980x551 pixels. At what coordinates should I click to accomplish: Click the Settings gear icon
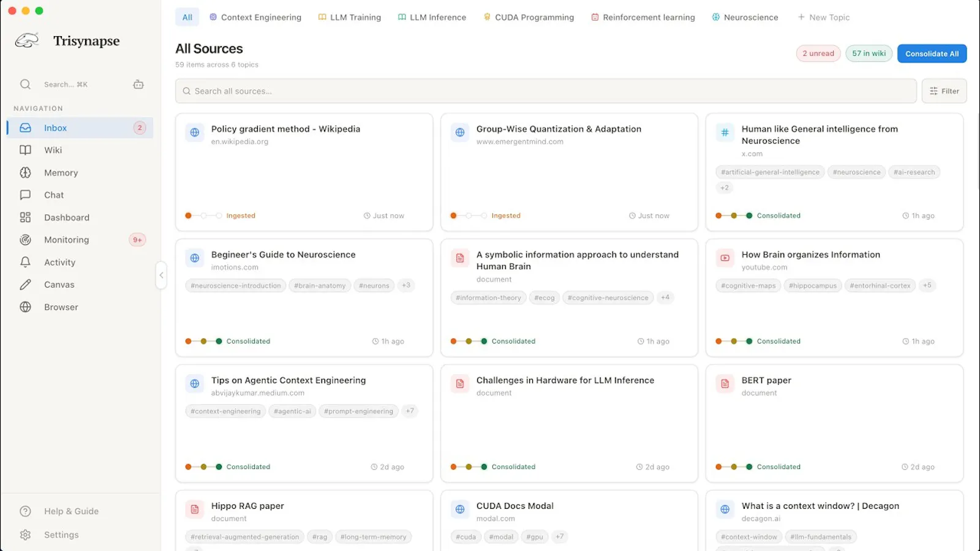coord(25,535)
